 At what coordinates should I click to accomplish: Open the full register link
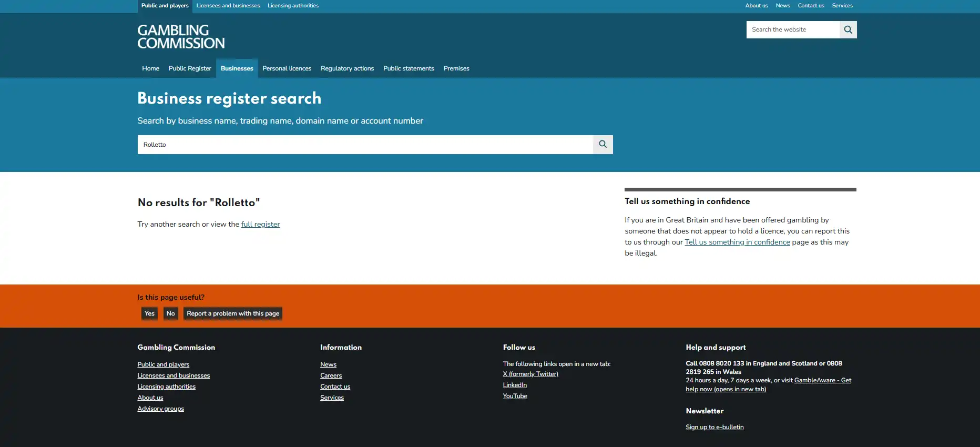[260, 225]
